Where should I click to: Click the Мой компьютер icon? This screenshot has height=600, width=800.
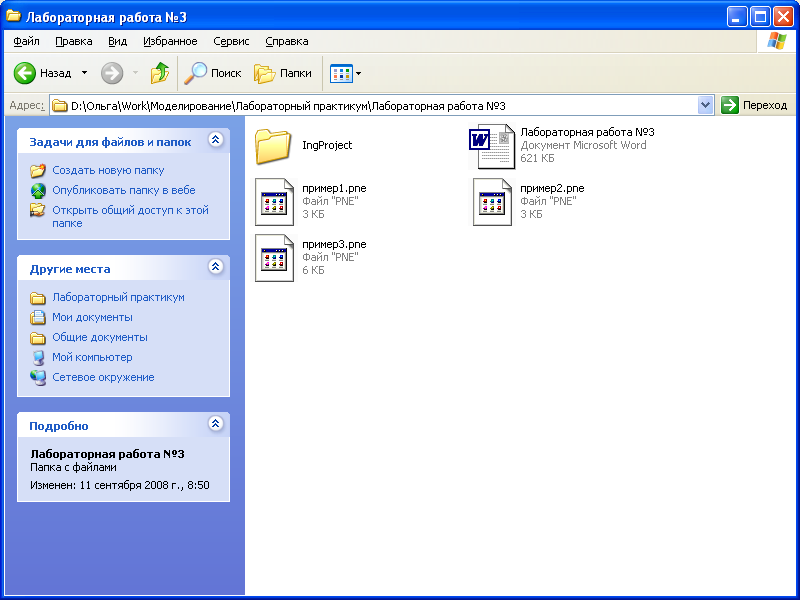(x=38, y=357)
